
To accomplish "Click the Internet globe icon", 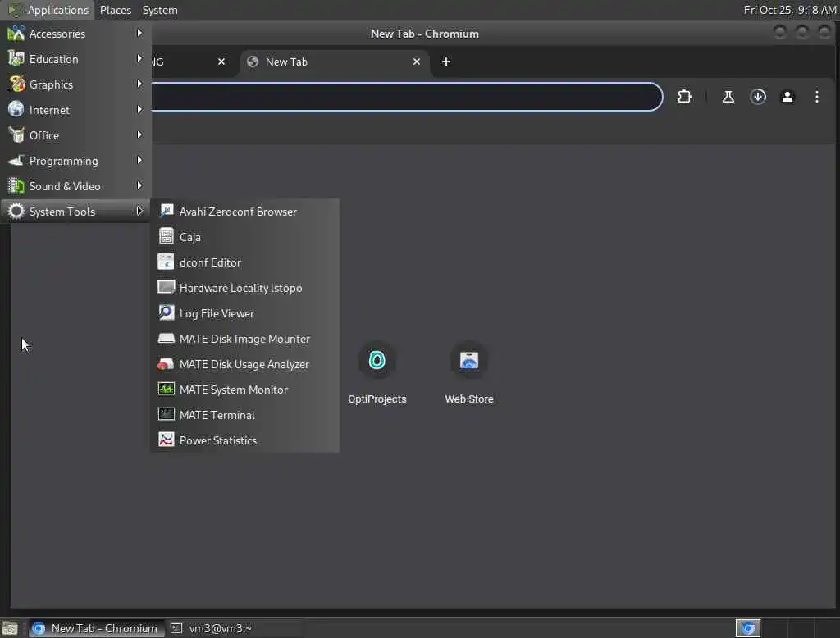I will (16, 109).
